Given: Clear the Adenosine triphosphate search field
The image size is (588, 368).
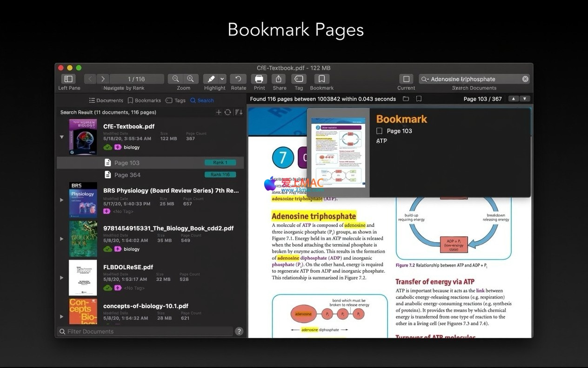Looking at the screenshot, I should click(525, 79).
